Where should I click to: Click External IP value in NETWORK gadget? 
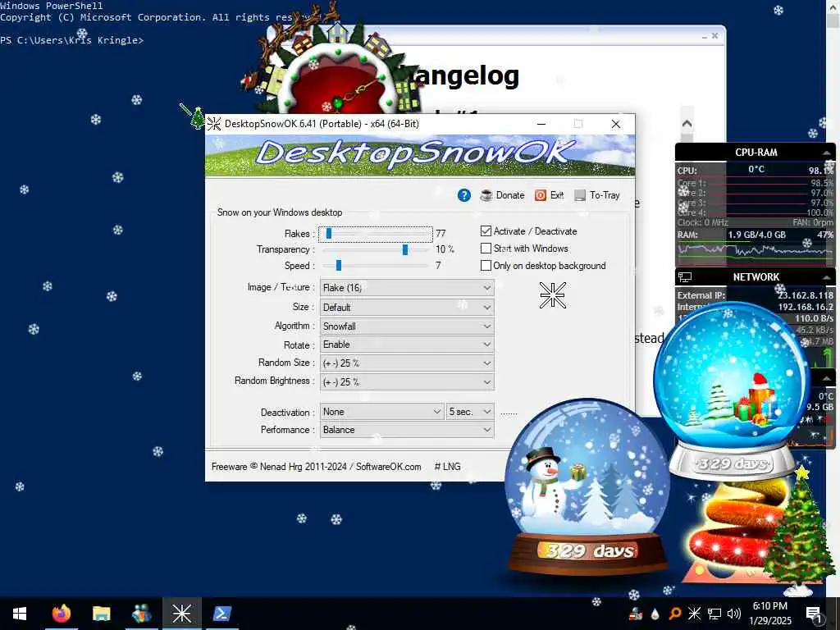click(806, 295)
